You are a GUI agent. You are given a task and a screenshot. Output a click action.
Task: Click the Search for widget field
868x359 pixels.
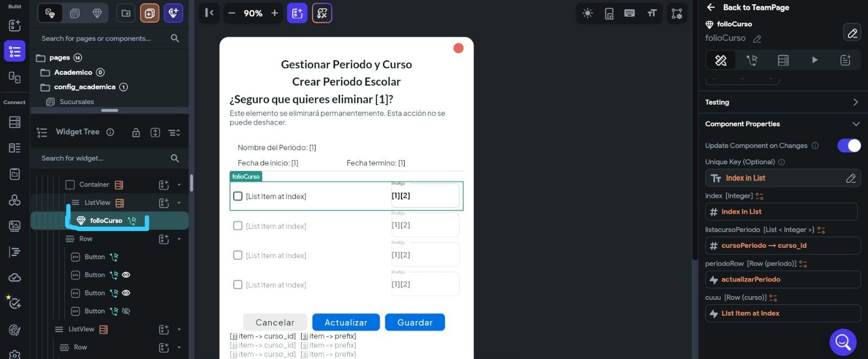coord(103,158)
